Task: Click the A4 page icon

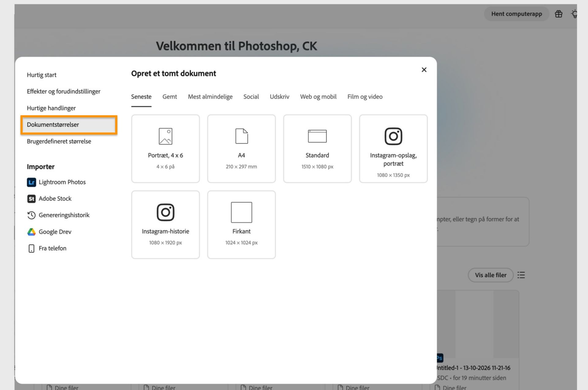Action: pyautogui.click(x=241, y=136)
